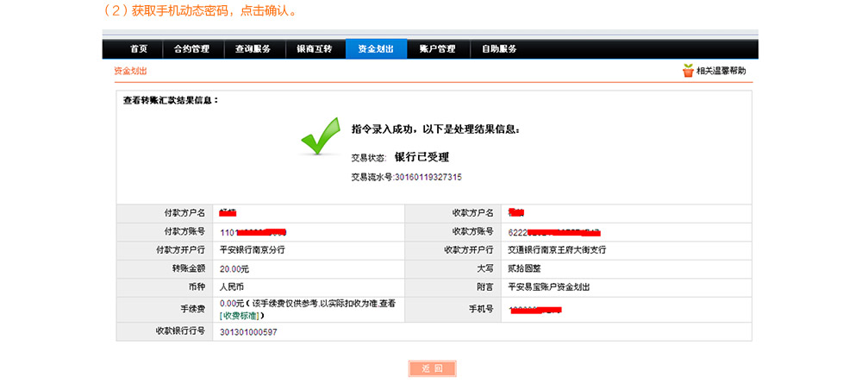Click the 查看转账汇款结果信息 heading
The height and width of the screenshot is (384, 868).
(171, 101)
